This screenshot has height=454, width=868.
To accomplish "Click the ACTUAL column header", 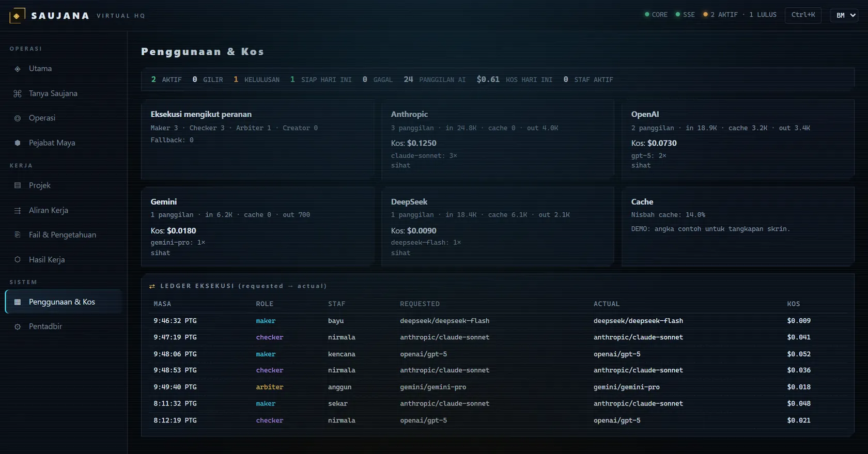I will (x=607, y=304).
